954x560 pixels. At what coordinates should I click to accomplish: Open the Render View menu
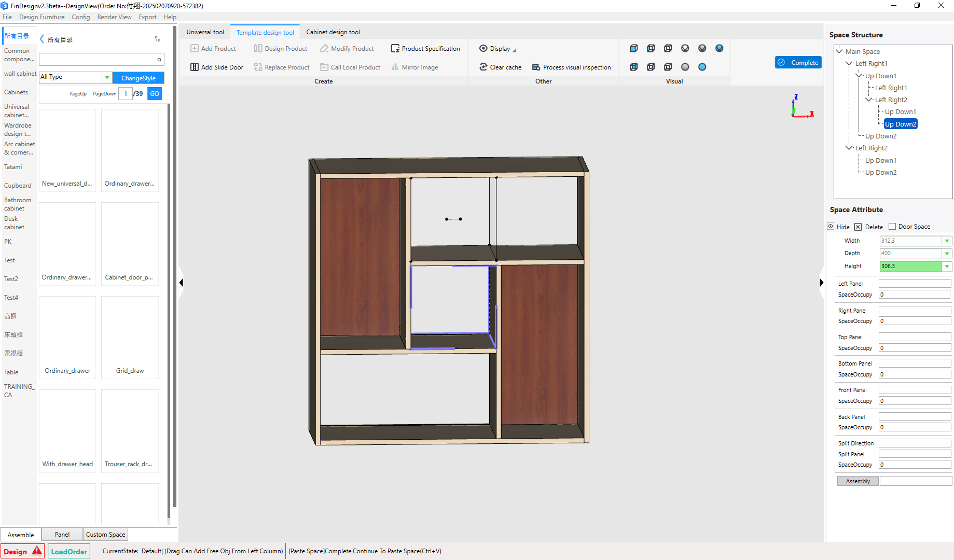[x=114, y=17]
